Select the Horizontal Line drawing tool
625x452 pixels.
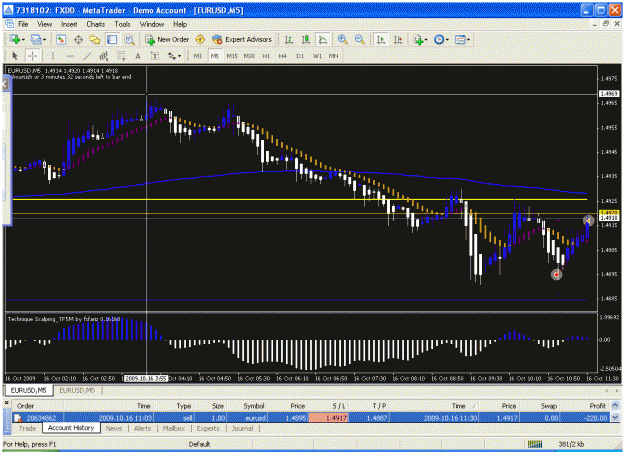(70, 56)
